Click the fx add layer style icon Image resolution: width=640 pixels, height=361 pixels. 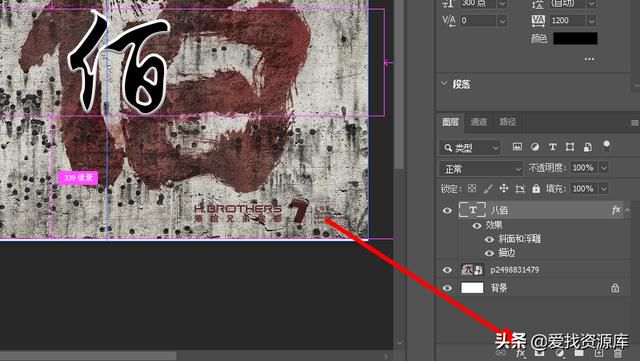pyautogui.click(x=520, y=353)
